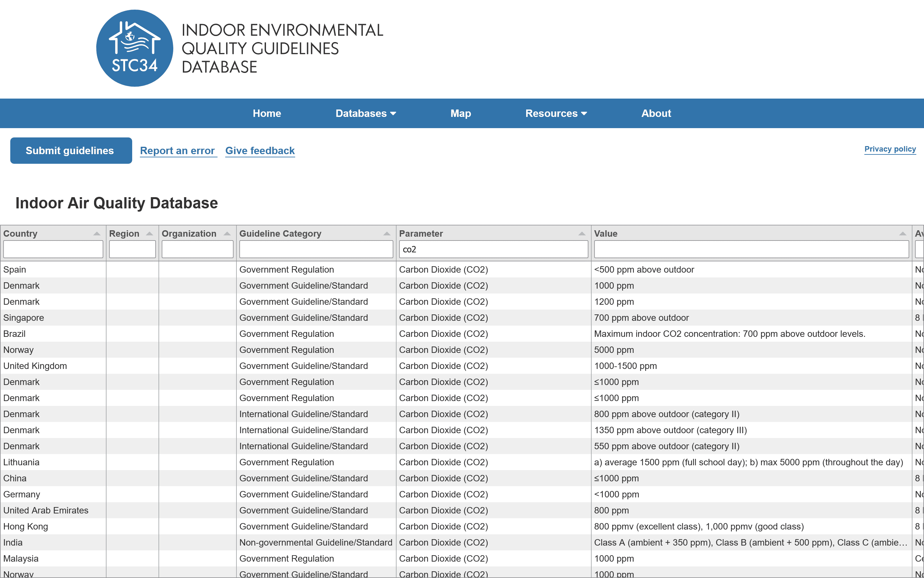Go to the Home page

pos(267,114)
